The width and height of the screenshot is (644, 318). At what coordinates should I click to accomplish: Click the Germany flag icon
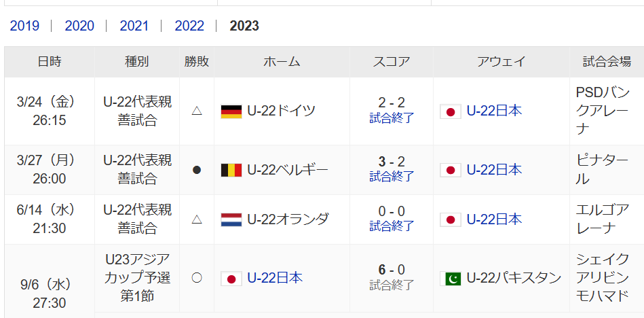[231, 111]
